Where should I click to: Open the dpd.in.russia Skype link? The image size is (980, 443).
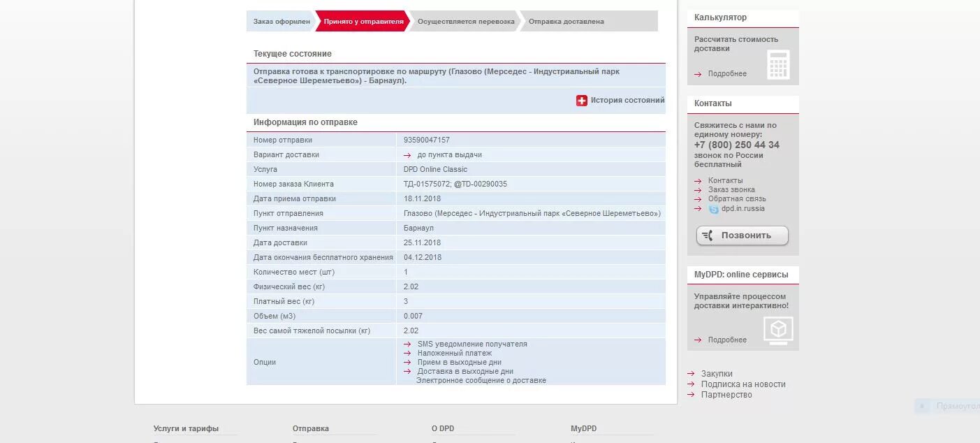(x=743, y=209)
